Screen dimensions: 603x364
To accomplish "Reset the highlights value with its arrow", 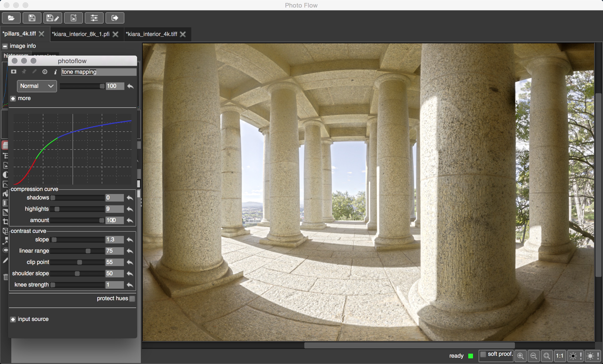I will point(130,209).
